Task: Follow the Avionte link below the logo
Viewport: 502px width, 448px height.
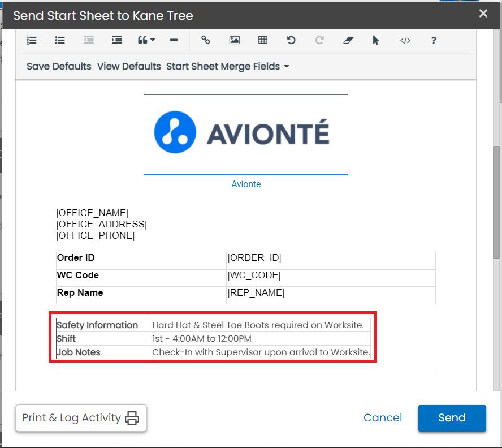Action: [246, 184]
